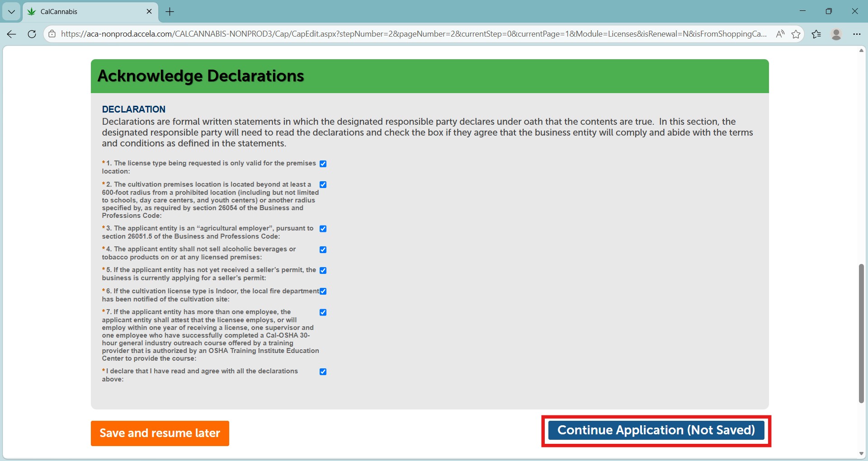Viewport: 868px width, 461px height.
Task: Click the page vertical scrollbar thumb
Action: click(861, 334)
